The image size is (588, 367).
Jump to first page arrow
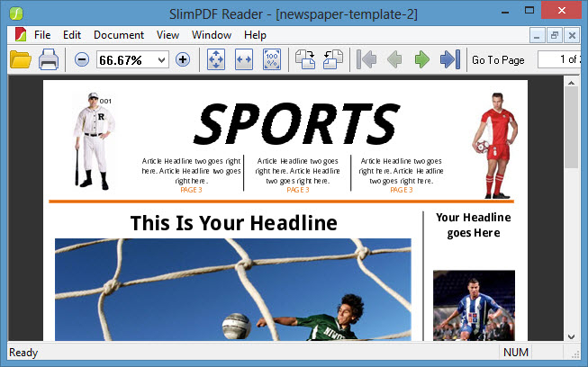tap(366, 59)
